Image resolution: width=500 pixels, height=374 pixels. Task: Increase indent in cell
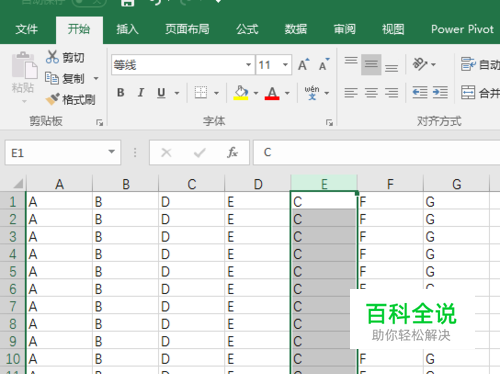click(x=440, y=92)
